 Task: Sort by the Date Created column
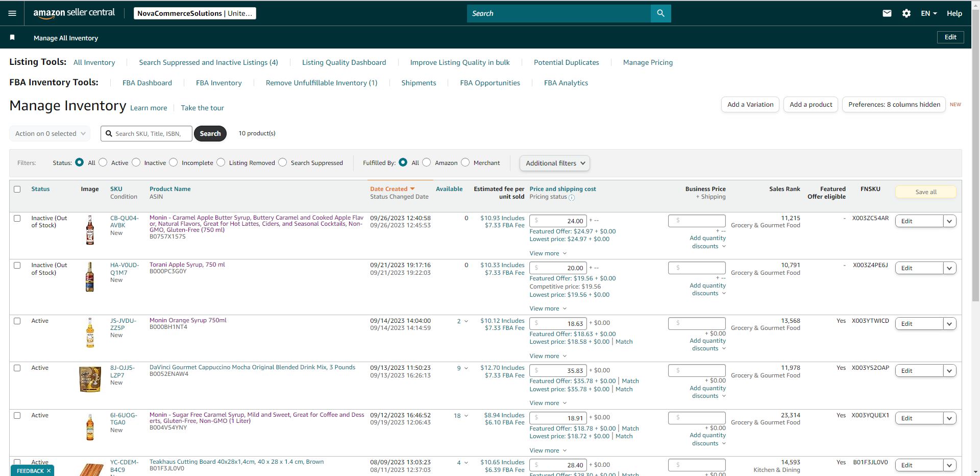click(x=392, y=189)
